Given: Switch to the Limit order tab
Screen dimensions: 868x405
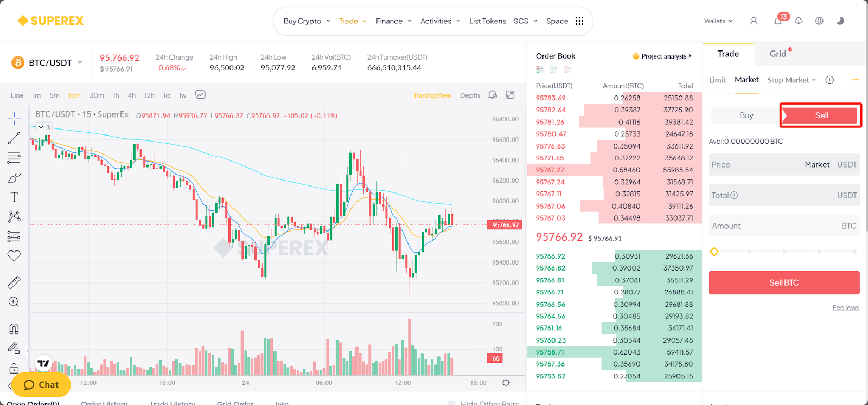Looking at the screenshot, I should pyautogui.click(x=717, y=80).
